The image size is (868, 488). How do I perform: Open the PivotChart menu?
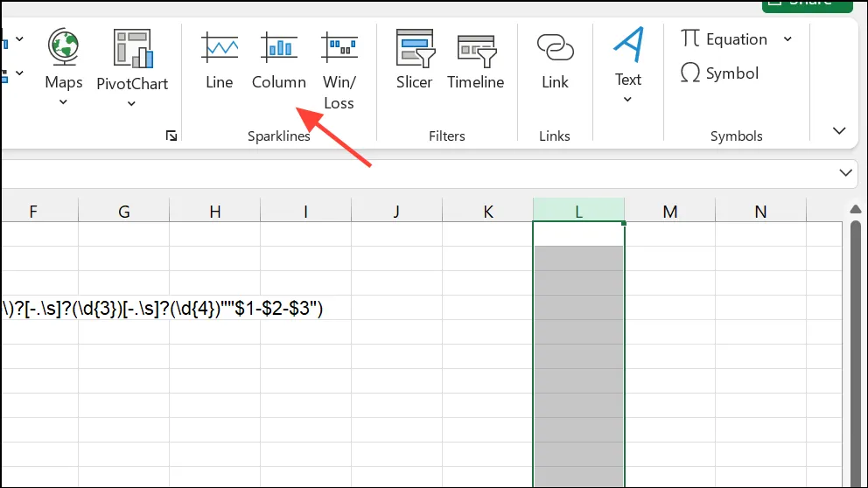132,68
